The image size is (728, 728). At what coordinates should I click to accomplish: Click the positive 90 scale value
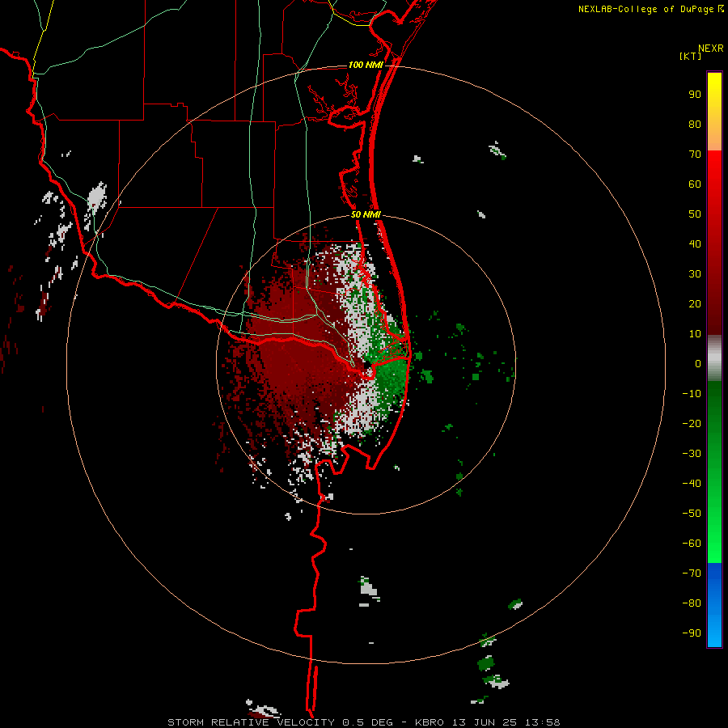[x=695, y=95]
